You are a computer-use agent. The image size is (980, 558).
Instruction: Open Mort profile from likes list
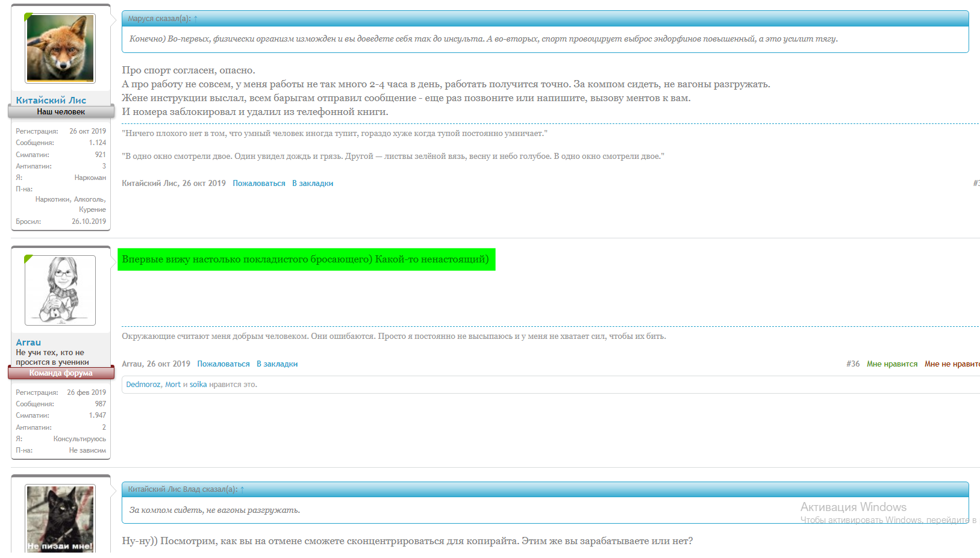pyautogui.click(x=173, y=385)
